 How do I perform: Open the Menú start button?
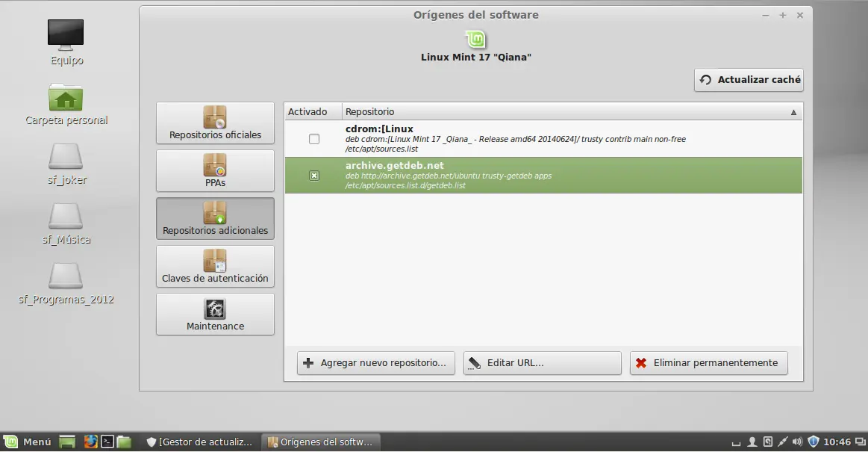28,442
